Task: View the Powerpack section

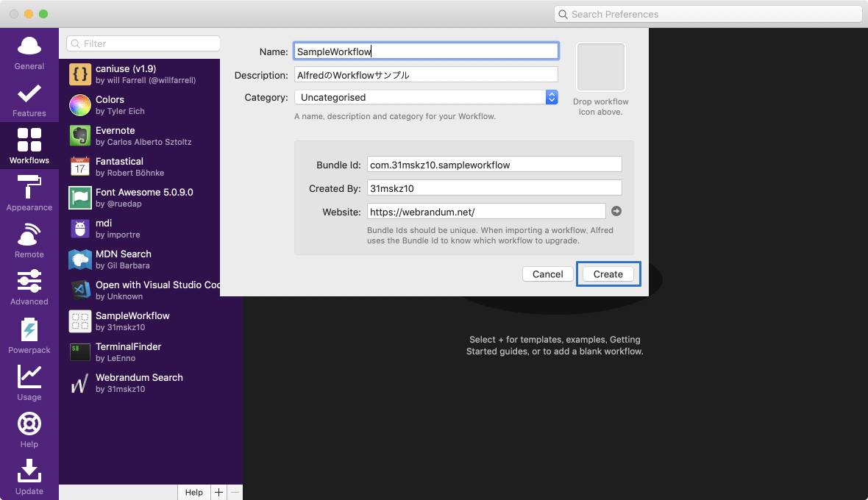Action: pyautogui.click(x=29, y=335)
